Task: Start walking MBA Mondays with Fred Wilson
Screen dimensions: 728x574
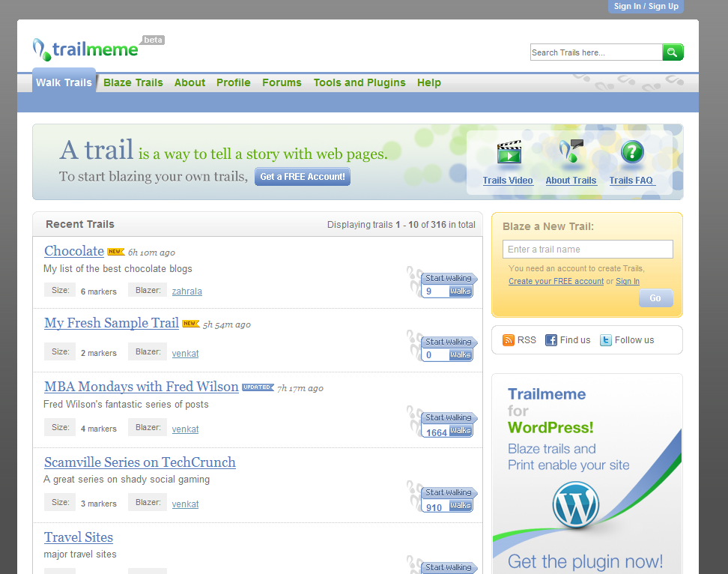Action: 449,417
